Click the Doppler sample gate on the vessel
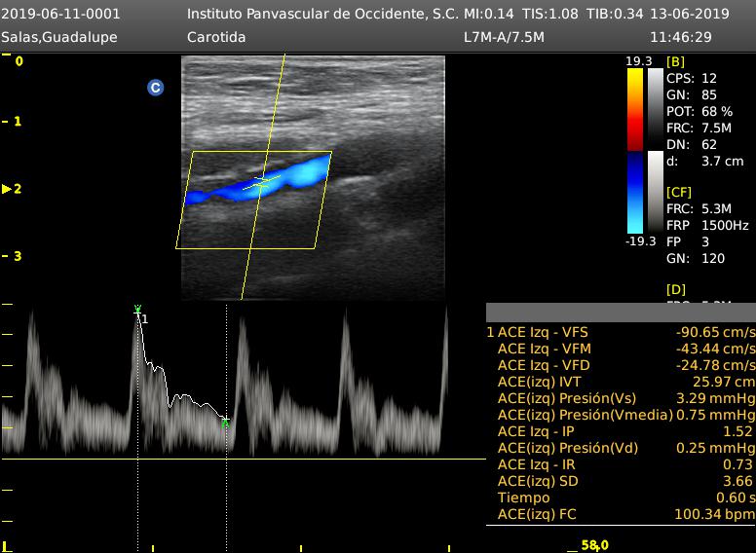756x553 pixels. click(260, 182)
